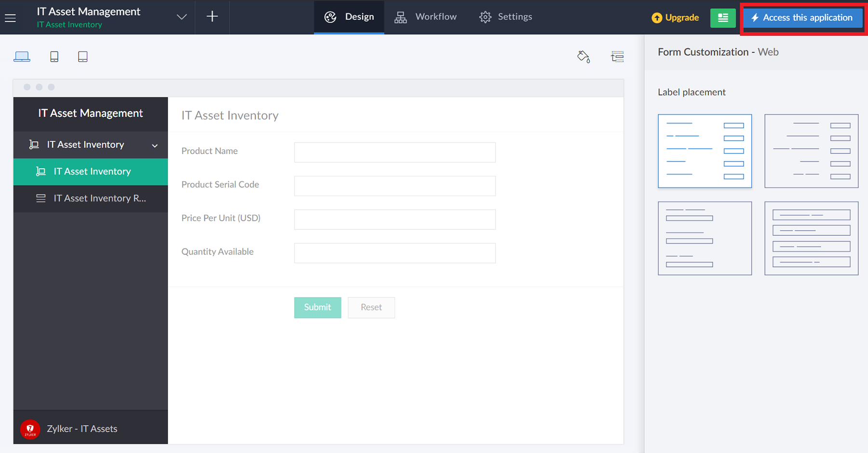This screenshot has width=868, height=453.
Task: Click inside the Product Name field
Action: [394, 152]
